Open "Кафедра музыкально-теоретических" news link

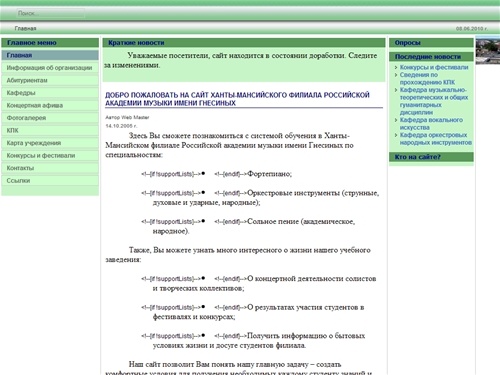pos(434,101)
